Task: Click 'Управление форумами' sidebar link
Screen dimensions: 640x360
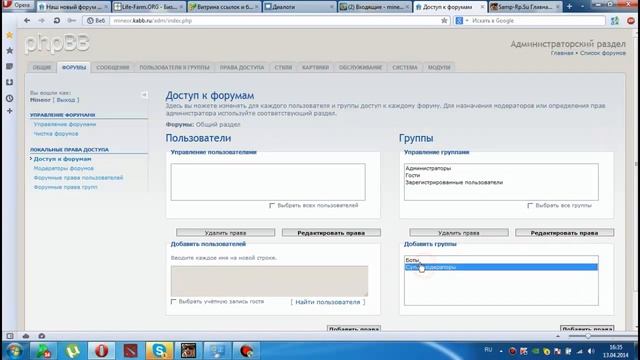Action: point(65,124)
